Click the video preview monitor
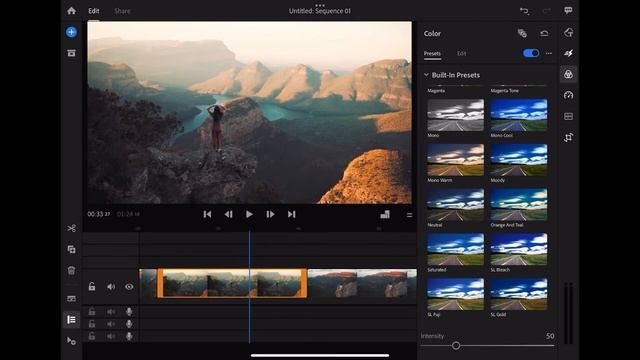The image size is (640, 360). pyautogui.click(x=249, y=112)
